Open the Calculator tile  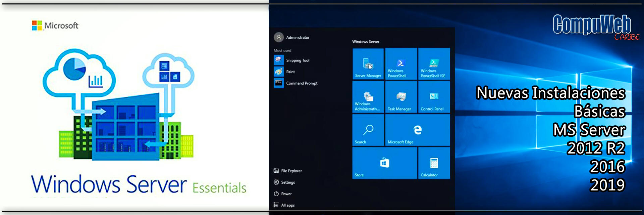pos(434,163)
